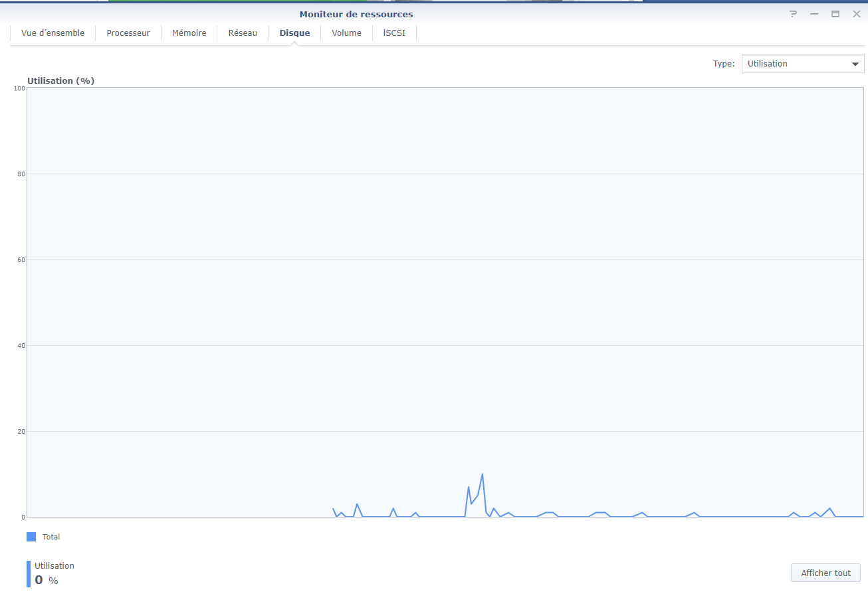Show the Volume tab
This screenshot has height=594, width=868.
coord(347,33)
